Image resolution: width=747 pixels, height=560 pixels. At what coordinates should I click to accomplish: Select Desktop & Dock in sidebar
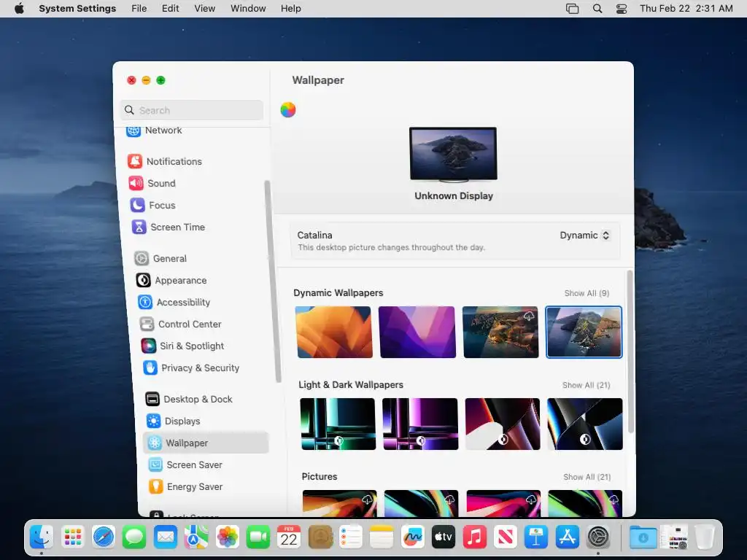coord(189,399)
